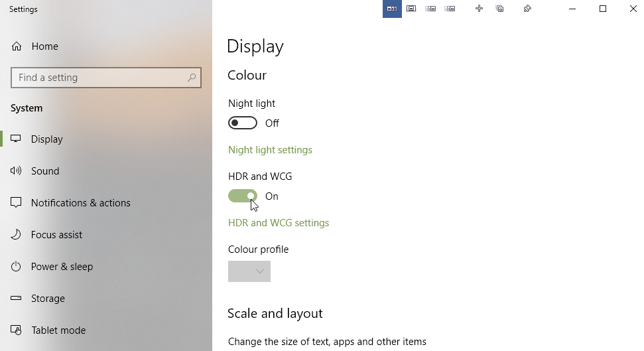
Task: Click the Power & sleep power icon
Action: point(17,267)
